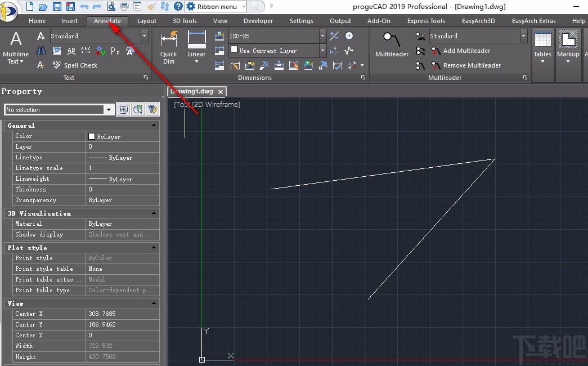This screenshot has height=366, width=588.
Task: Click the center mark circle icon
Action: coord(349,36)
